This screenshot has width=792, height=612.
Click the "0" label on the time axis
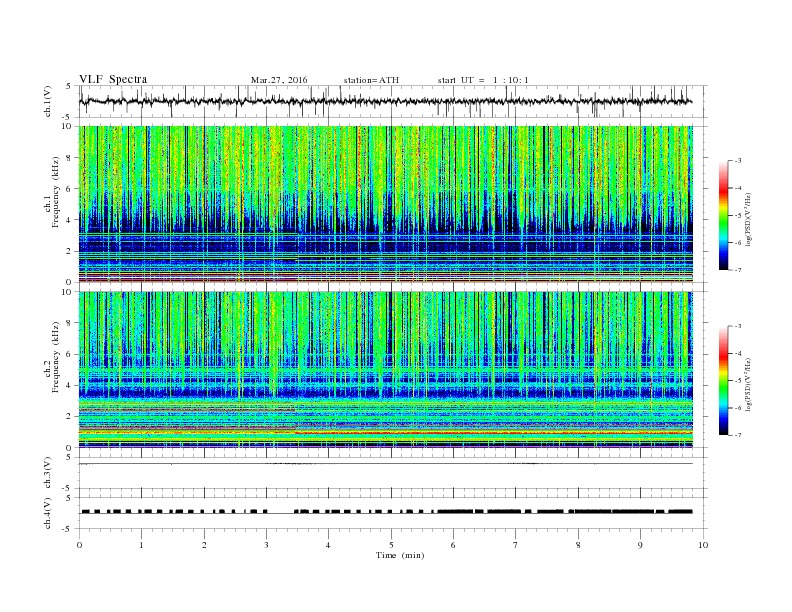point(79,545)
